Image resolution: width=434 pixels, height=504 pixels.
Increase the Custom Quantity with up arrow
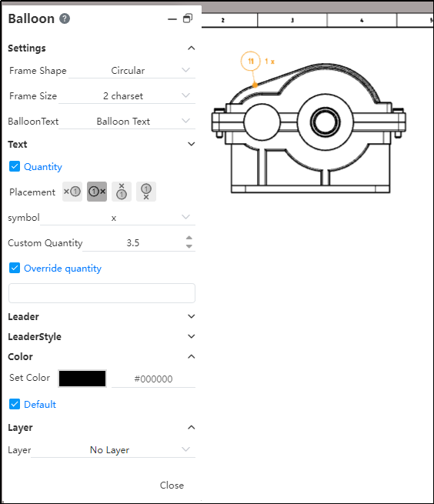(189, 238)
